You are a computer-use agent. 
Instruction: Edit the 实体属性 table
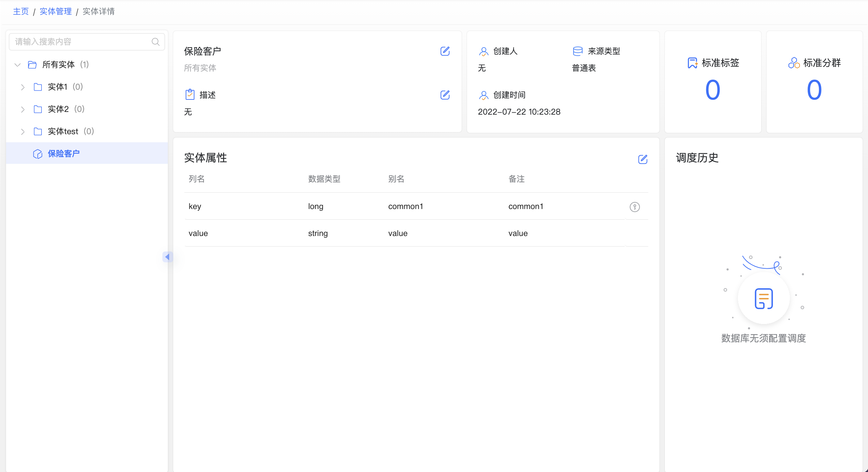643,159
